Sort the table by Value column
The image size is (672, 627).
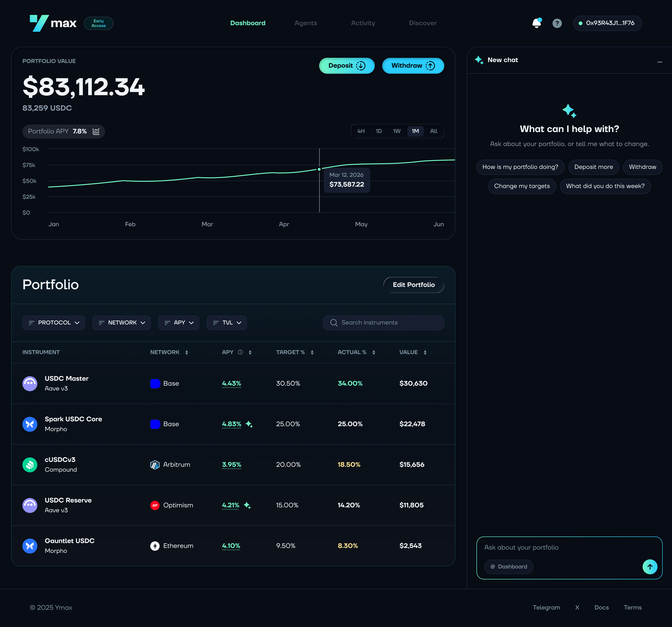[x=425, y=353]
